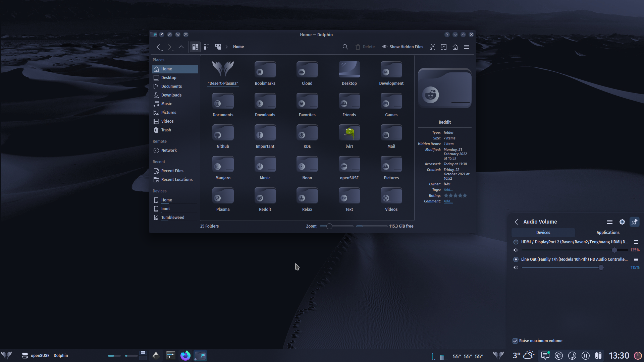Uncheck Raise maximum volume
This screenshot has height=362, width=644.
click(x=515, y=341)
